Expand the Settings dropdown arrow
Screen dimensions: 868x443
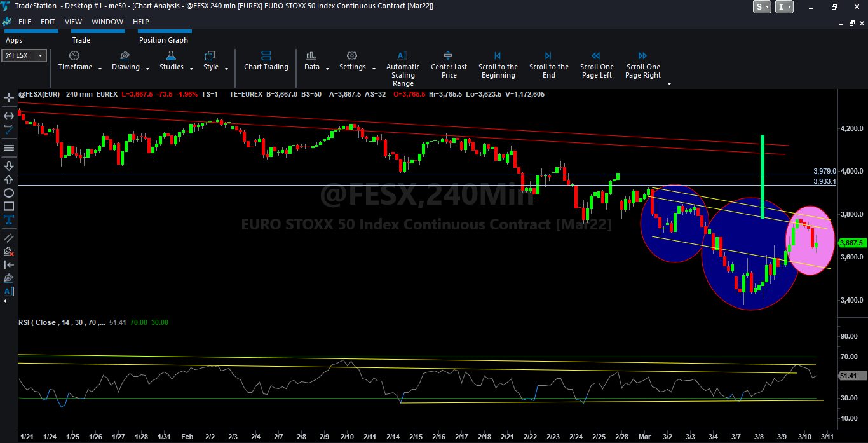point(374,69)
